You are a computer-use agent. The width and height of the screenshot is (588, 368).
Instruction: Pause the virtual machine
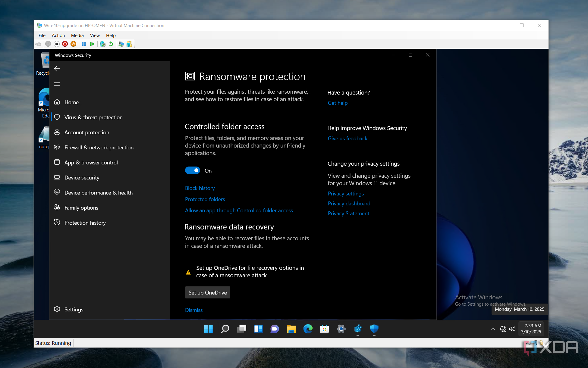click(84, 44)
